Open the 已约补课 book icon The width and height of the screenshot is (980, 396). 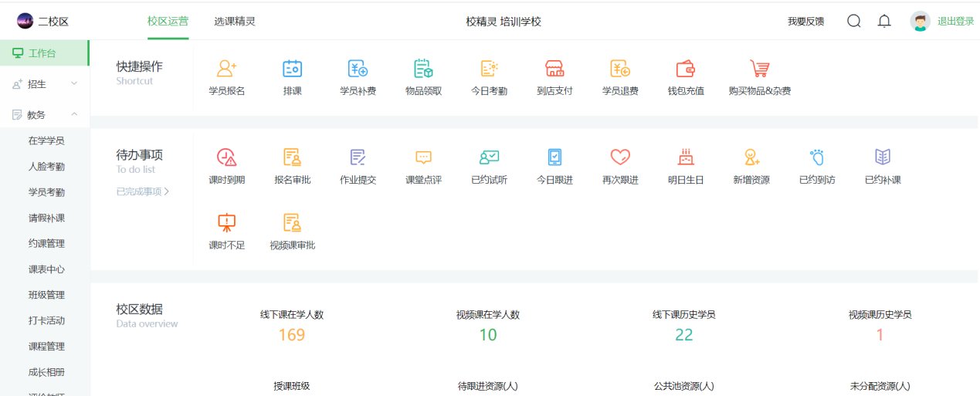point(883,157)
